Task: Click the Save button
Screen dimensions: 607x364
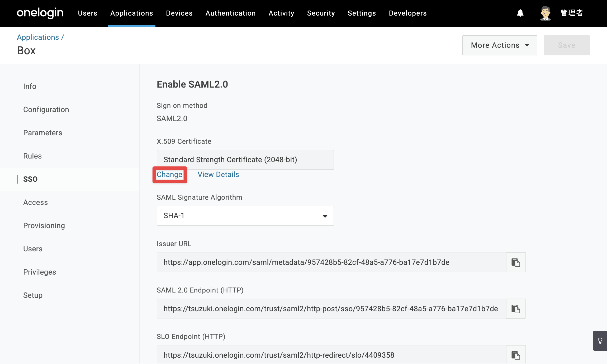Action: tap(567, 45)
